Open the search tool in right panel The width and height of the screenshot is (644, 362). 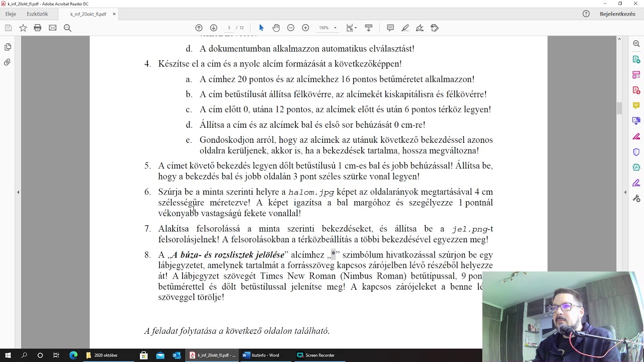pyautogui.click(x=636, y=44)
